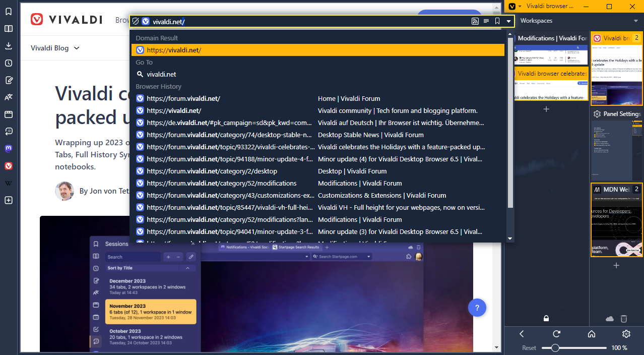
Task: Open the Notes panel icon
Action: click(x=9, y=80)
